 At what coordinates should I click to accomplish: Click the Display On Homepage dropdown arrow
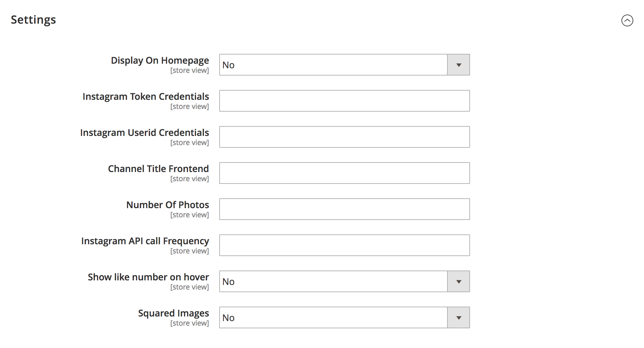pos(459,65)
